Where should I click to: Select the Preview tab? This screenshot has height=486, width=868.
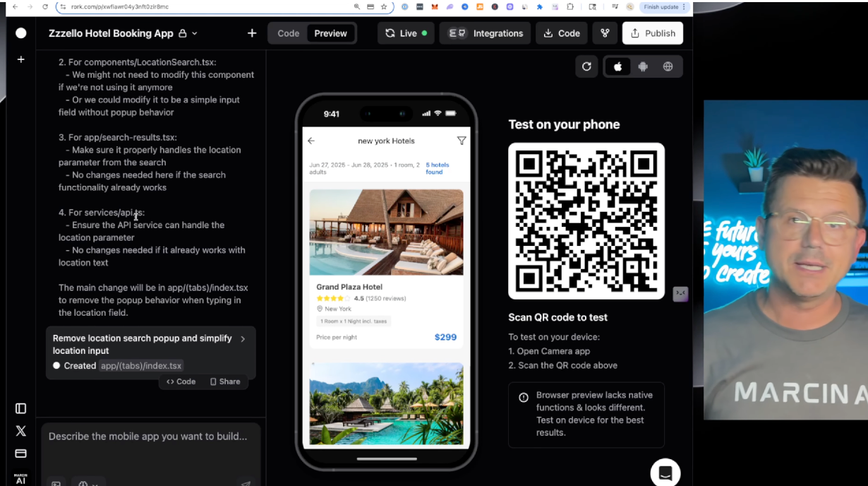coord(330,32)
